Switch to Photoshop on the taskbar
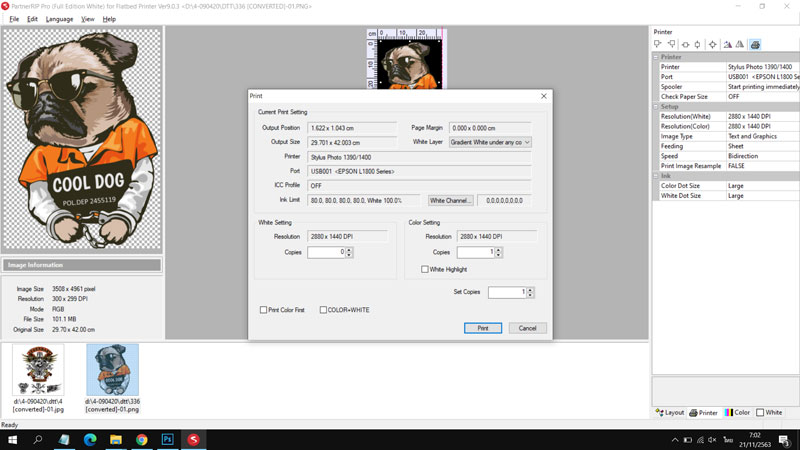The image size is (800, 450). (167, 439)
